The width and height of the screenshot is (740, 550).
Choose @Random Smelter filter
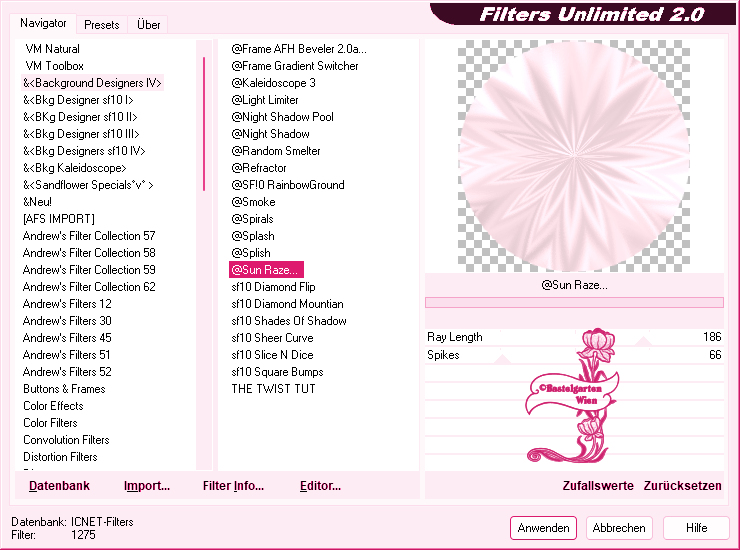tap(276, 151)
